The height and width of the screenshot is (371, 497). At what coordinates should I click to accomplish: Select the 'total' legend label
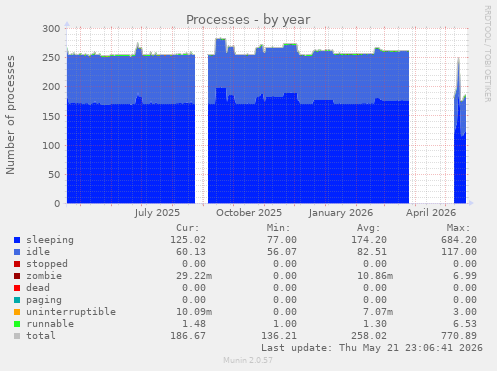[x=41, y=336]
